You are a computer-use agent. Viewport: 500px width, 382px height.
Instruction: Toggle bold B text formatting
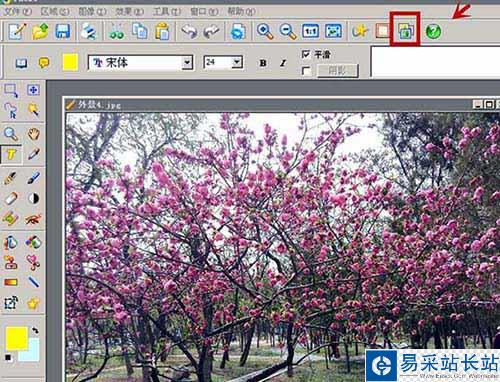tap(263, 63)
